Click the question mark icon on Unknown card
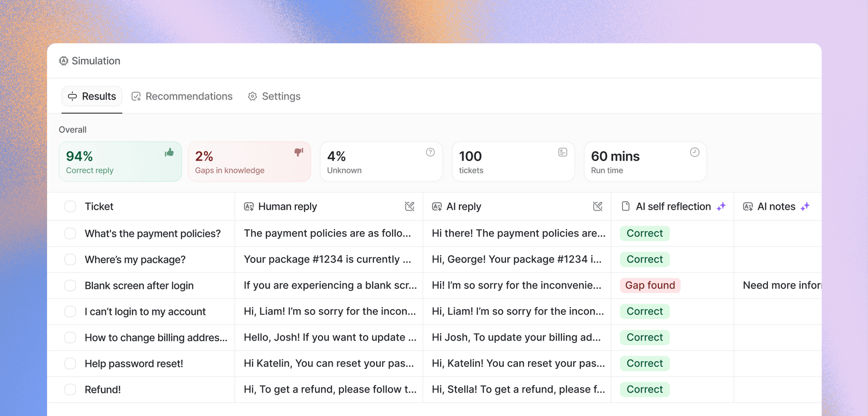The height and width of the screenshot is (416, 868). [x=430, y=152]
